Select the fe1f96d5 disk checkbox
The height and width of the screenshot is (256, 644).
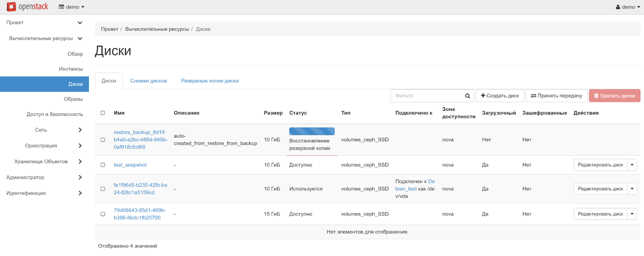(x=103, y=189)
